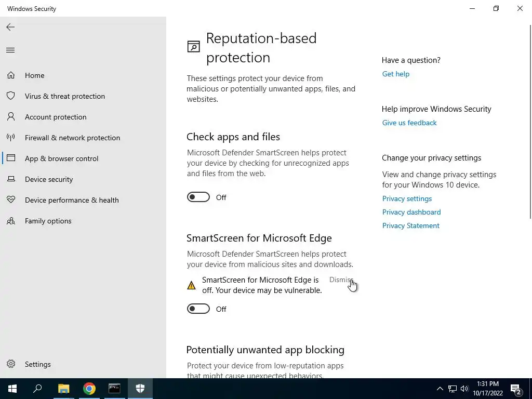Click Give us feedback link
Image resolution: width=532 pixels, height=399 pixels.
[x=409, y=123]
